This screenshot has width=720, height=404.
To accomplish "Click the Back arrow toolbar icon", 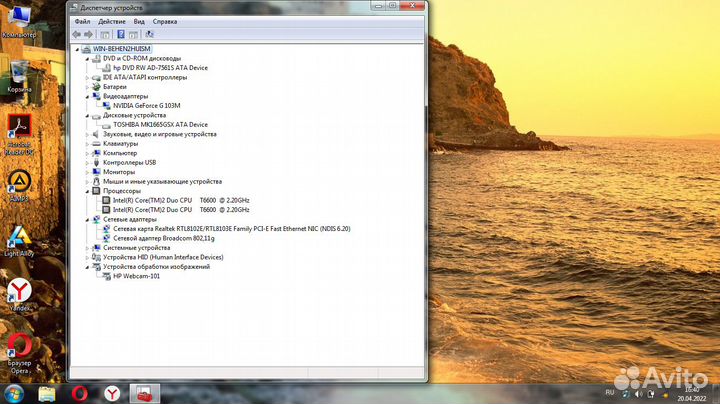I will coord(77,34).
